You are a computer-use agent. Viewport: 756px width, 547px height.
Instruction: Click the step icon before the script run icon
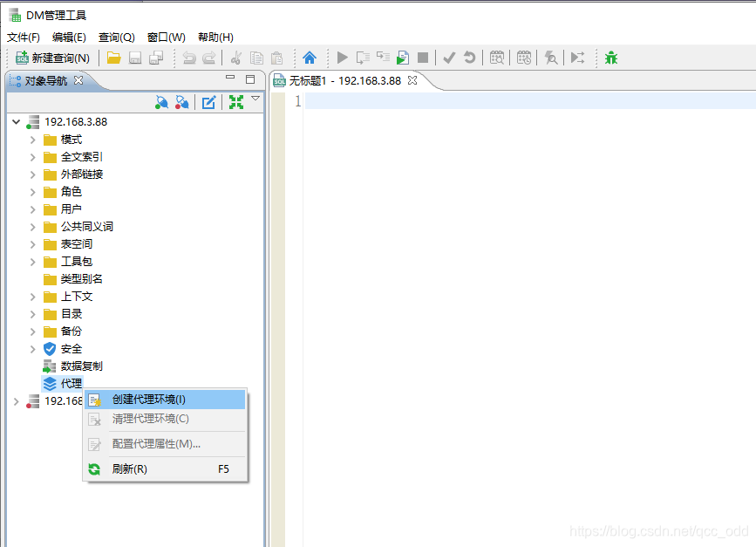click(383, 58)
